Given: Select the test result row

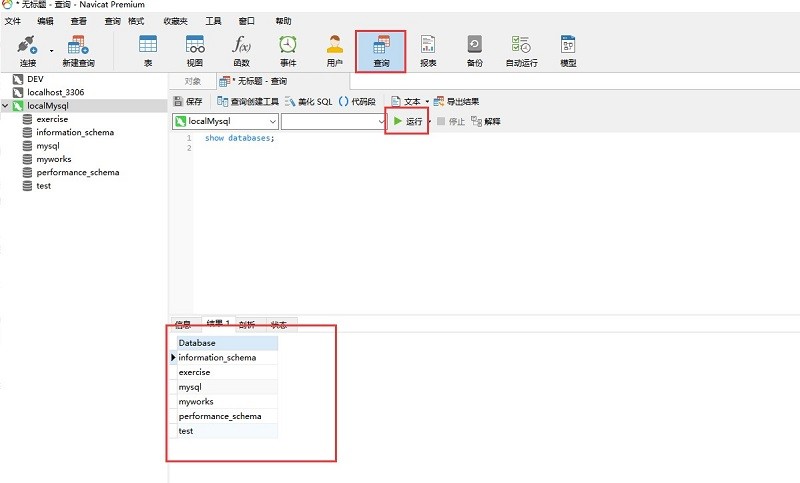Looking at the screenshot, I should tap(227, 431).
